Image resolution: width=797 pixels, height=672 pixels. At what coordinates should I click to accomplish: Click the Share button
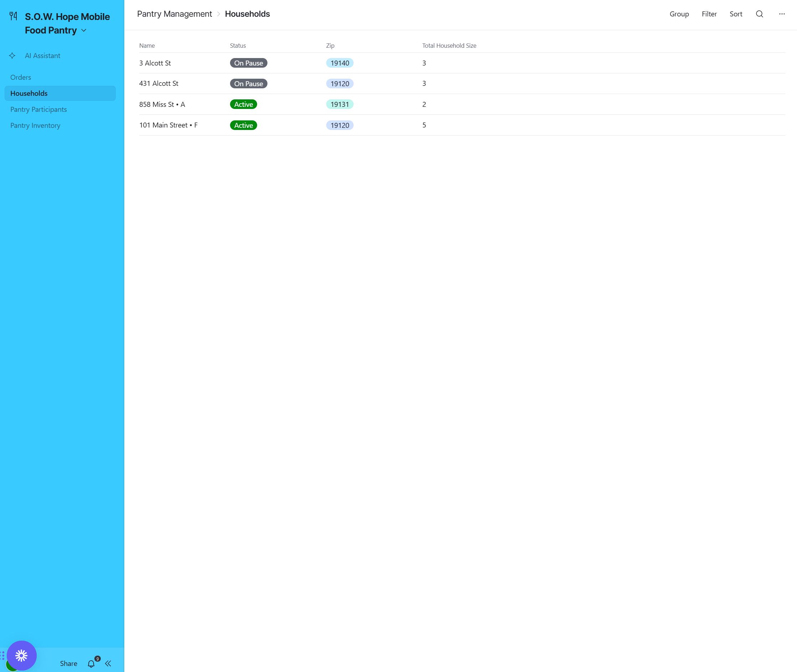[x=69, y=663]
